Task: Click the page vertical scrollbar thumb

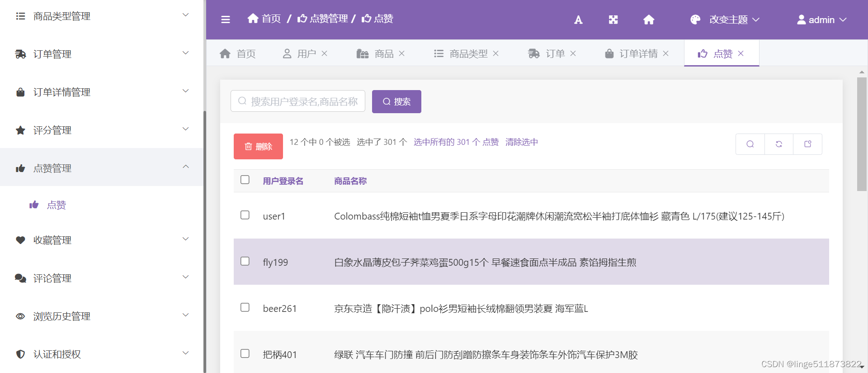Action: click(862, 134)
